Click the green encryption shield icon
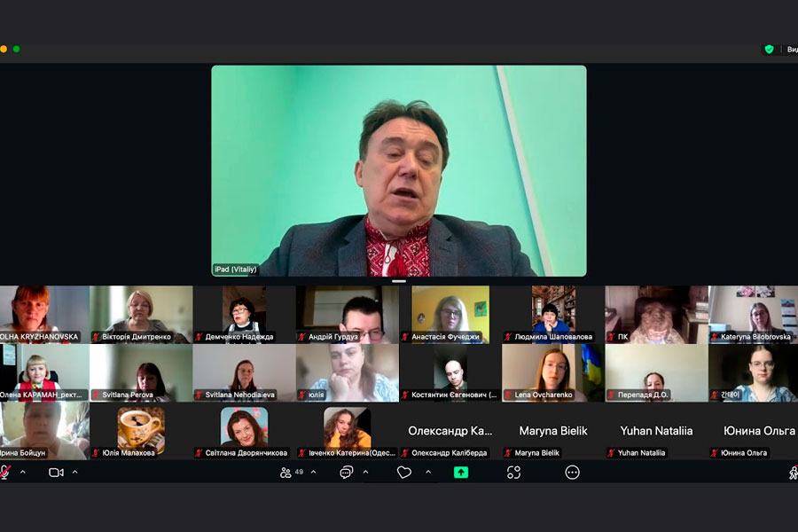Image resolution: width=798 pixels, height=532 pixels. pos(769,50)
